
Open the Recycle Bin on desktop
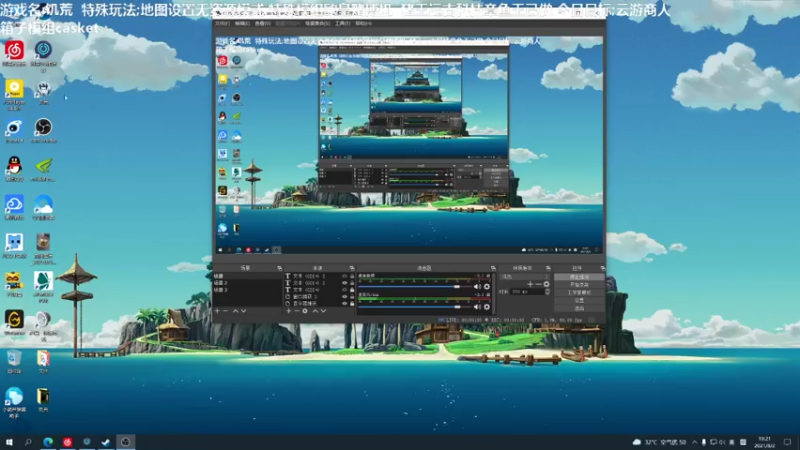[x=14, y=361]
